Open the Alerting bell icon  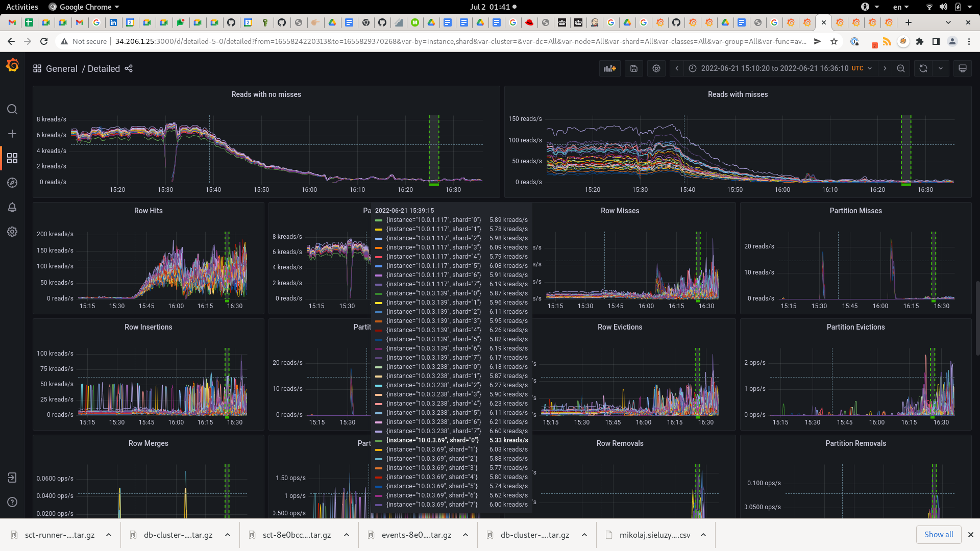[x=12, y=207]
